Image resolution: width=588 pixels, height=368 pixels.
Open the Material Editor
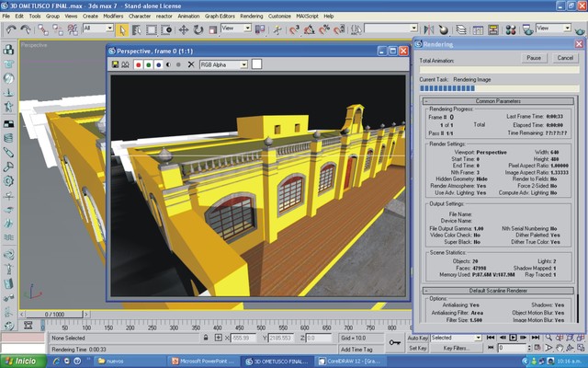pos(511,29)
